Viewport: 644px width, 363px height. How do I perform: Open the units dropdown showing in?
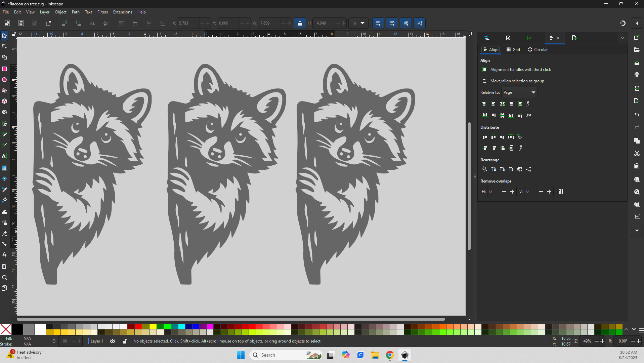pyautogui.click(x=358, y=23)
